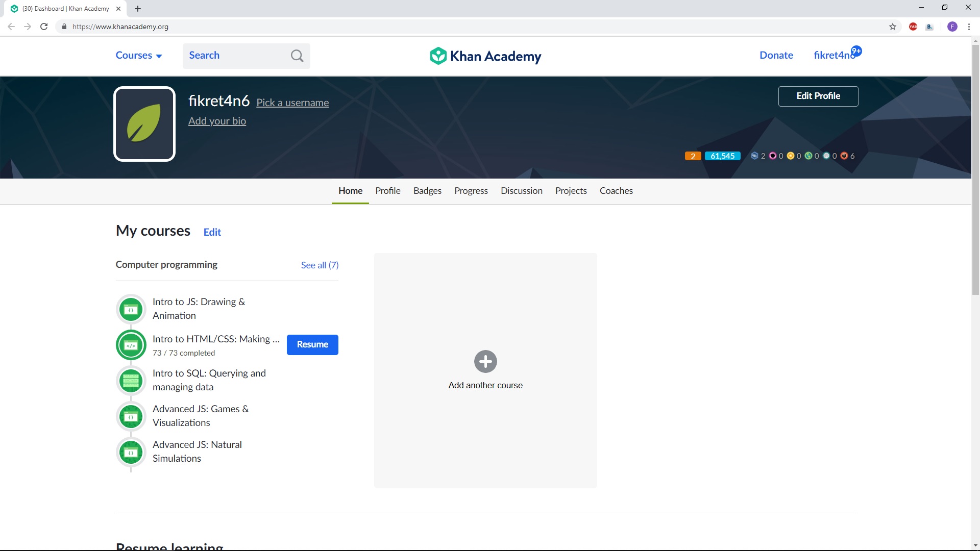980x551 pixels.
Task: Open the Badges tab
Action: 427,191
